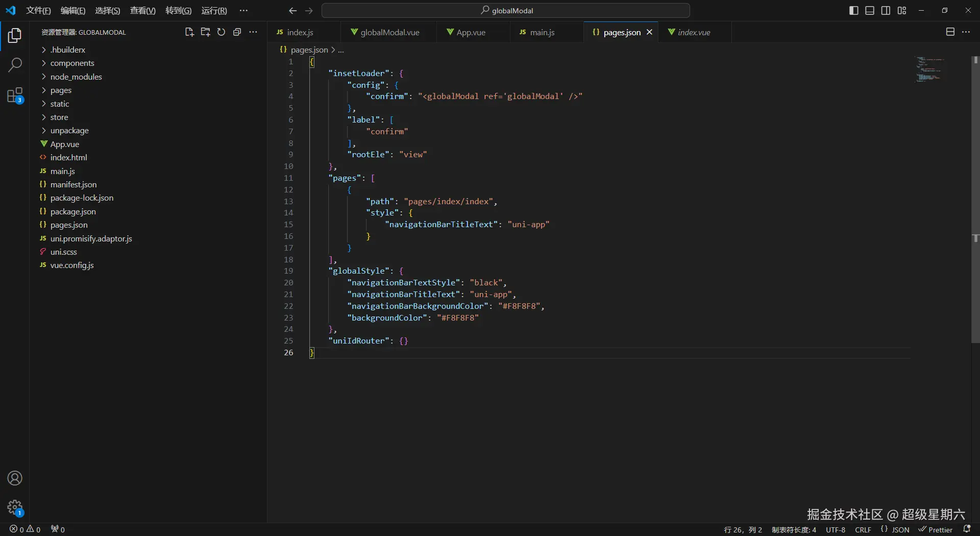Expand the components folder

coord(72,63)
